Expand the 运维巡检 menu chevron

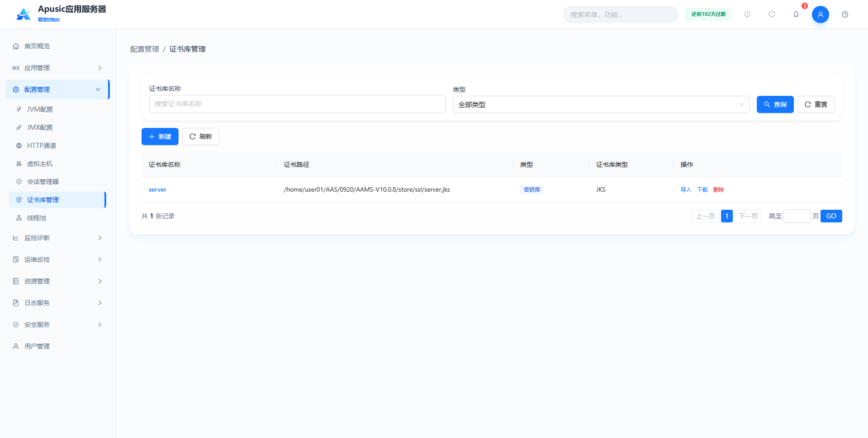pos(100,259)
